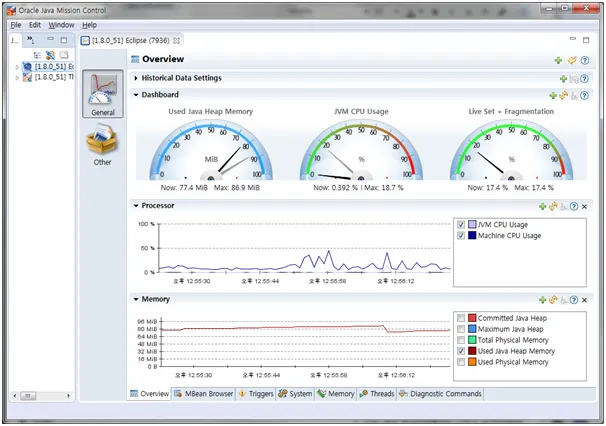This screenshot has height=426, width=606.
Task: Switch to the MBean Browser tab
Action: [204, 394]
